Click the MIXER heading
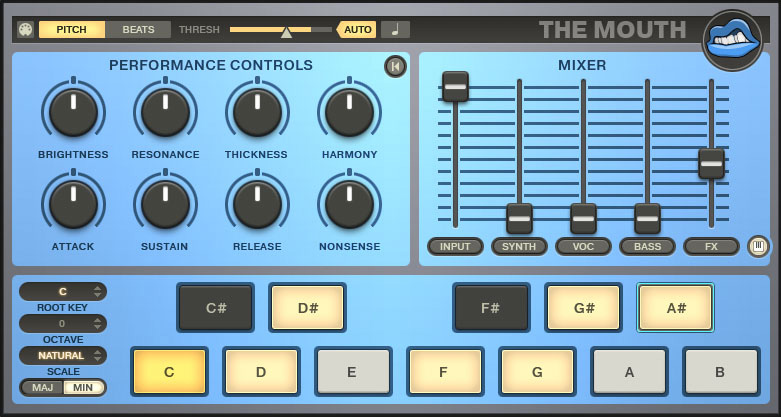This screenshot has width=781, height=417. point(582,65)
